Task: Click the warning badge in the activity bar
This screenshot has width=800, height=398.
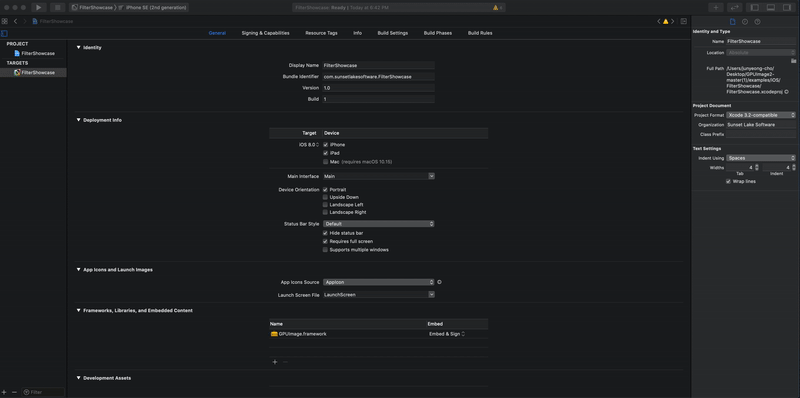Action: pyautogui.click(x=497, y=8)
